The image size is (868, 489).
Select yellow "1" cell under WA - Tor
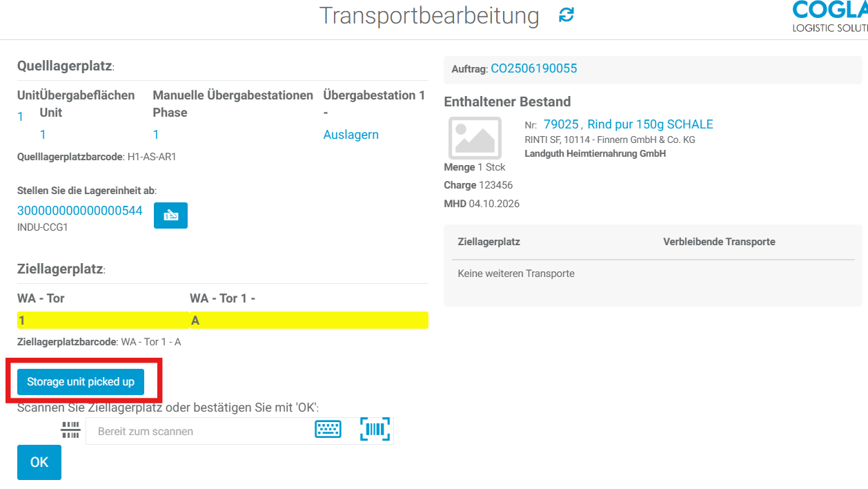[x=103, y=320]
